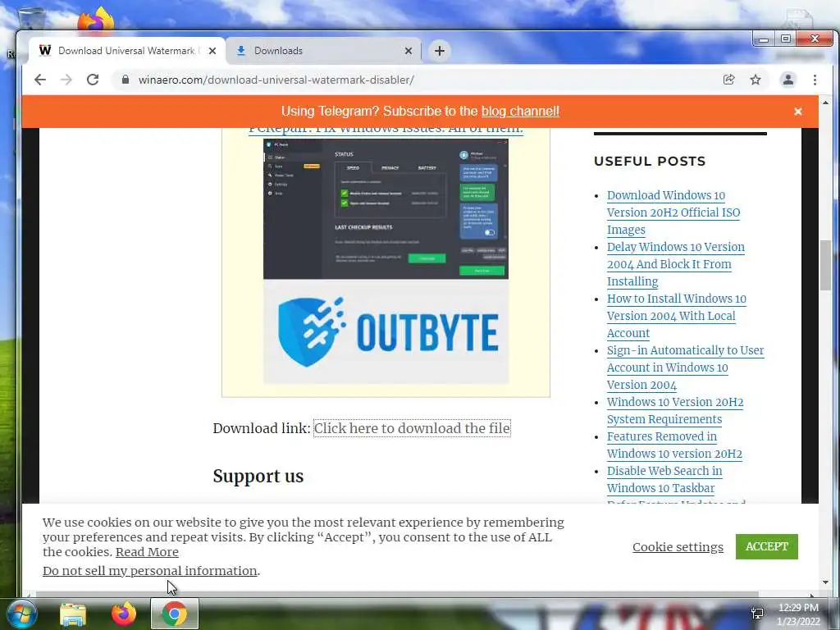Open Windows 10 20H2 System Requirements post
The image size is (840, 630).
(x=675, y=410)
